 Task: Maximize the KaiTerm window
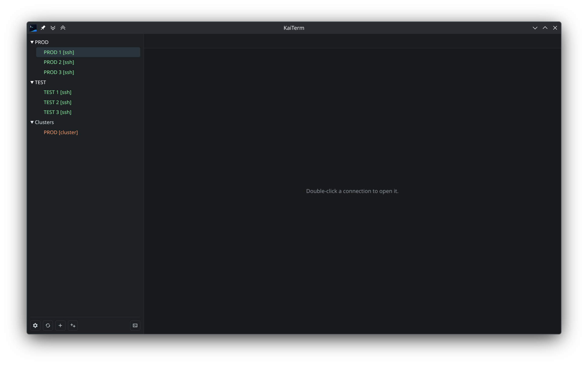point(545,28)
